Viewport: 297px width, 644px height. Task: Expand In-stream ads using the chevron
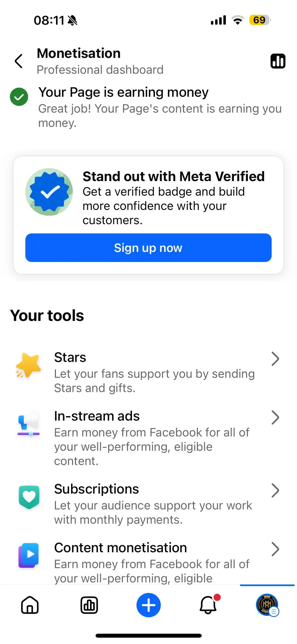tap(275, 417)
